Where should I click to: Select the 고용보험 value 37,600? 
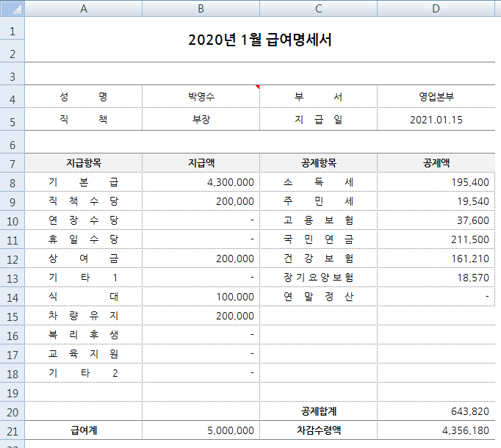click(x=436, y=220)
